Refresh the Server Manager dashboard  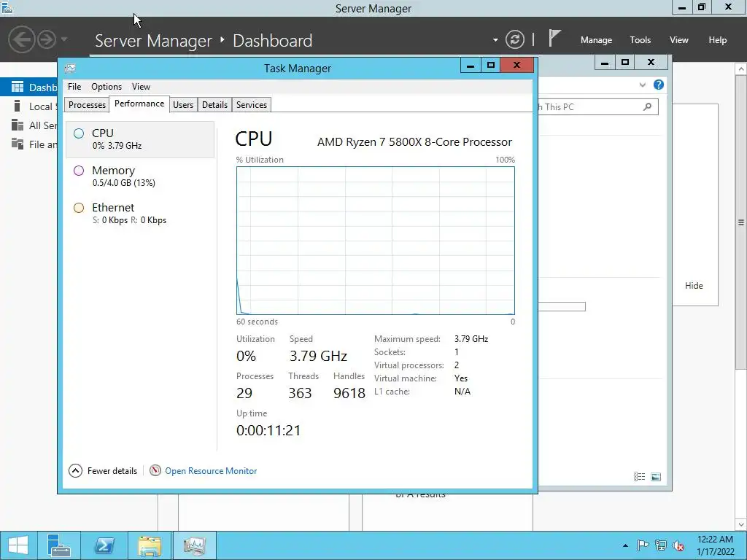point(514,39)
